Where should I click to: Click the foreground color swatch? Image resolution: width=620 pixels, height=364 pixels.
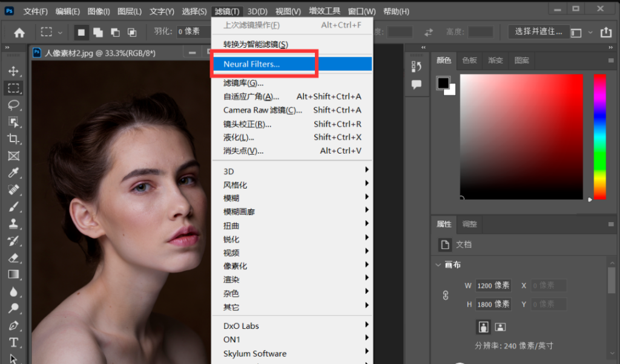[x=442, y=82]
